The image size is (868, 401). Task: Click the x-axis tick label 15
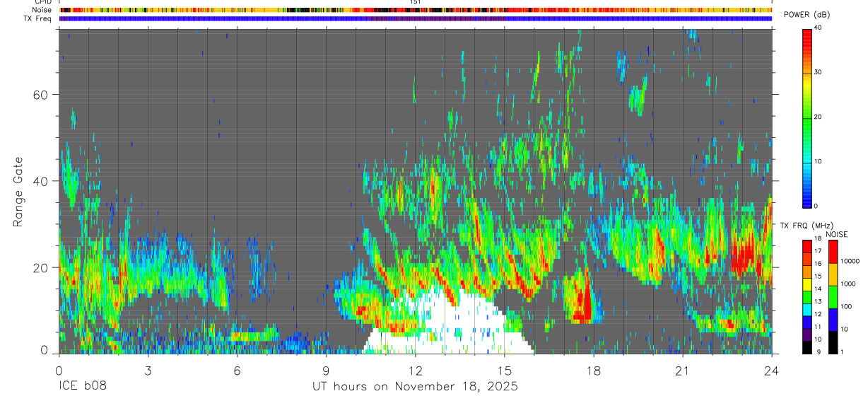pos(505,371)
